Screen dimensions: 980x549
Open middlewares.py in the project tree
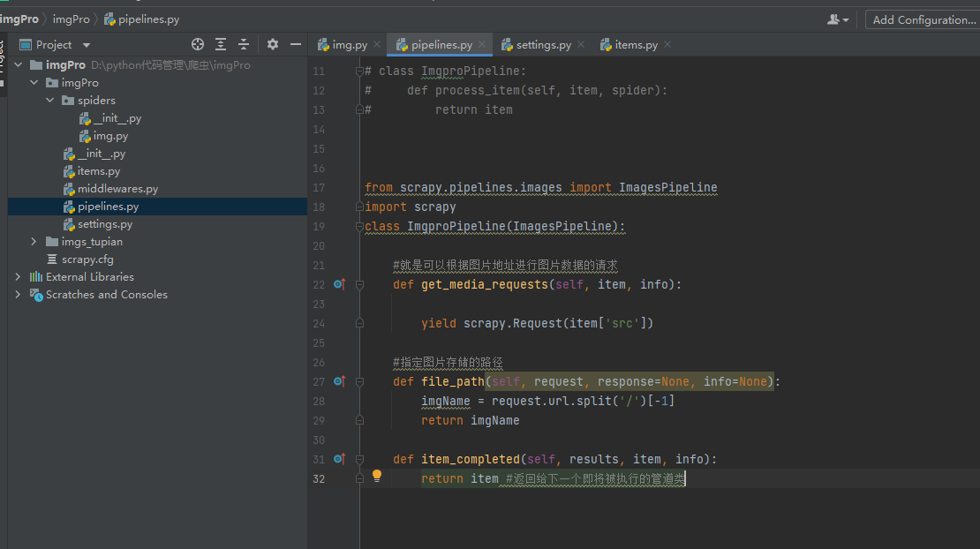tap(117, 189)
